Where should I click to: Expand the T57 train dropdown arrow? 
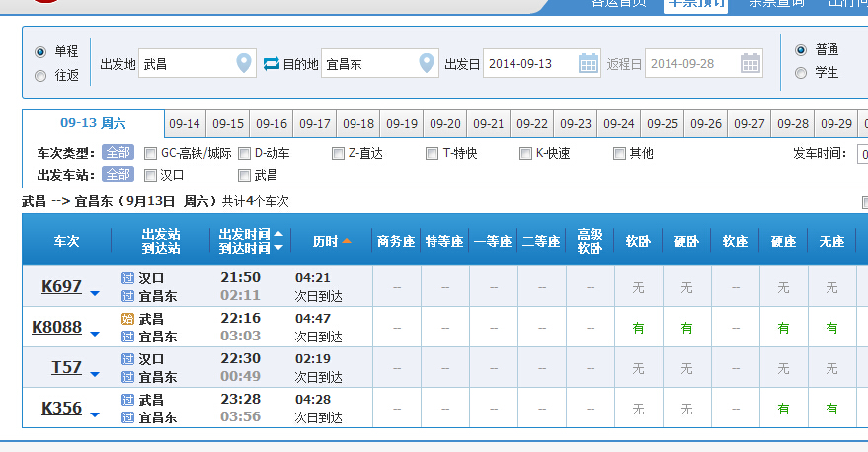(x=95, y=373)
